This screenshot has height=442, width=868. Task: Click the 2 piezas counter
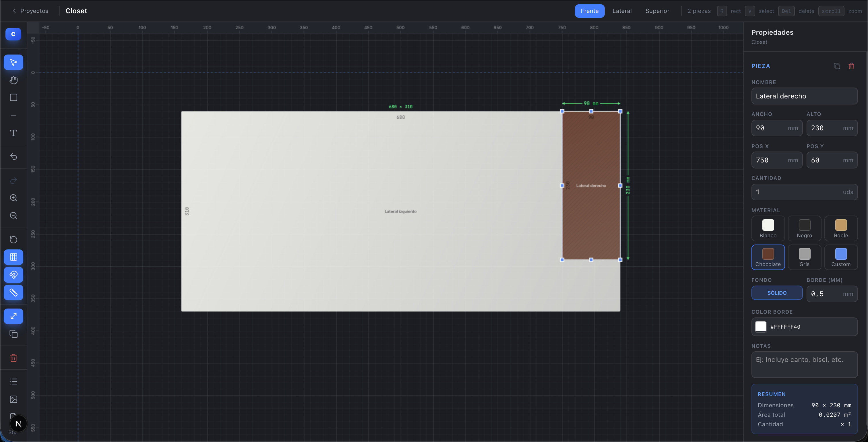click(x=699, y=11)
